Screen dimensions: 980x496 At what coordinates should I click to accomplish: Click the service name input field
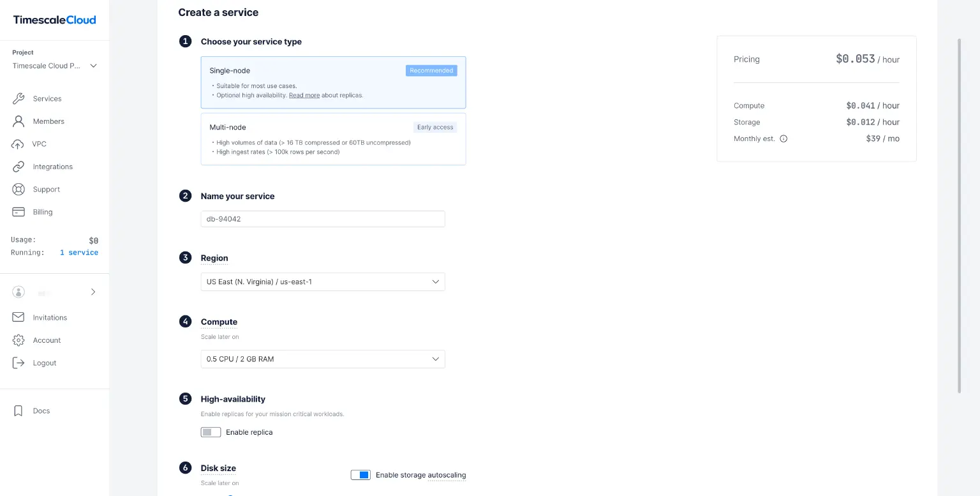[322, 218]
